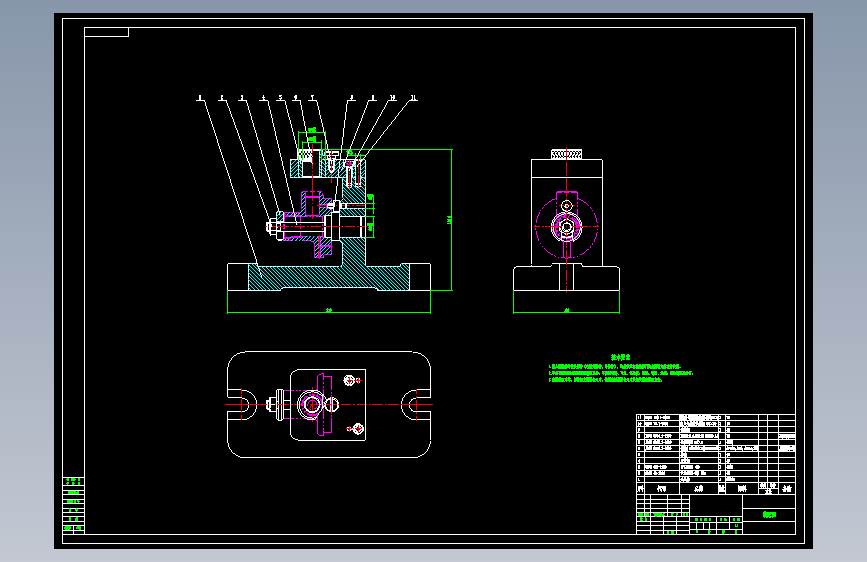Click the green revision strip on left margin
The height and width of the screenshot is (562, 867).
click(x=74, y=505)
